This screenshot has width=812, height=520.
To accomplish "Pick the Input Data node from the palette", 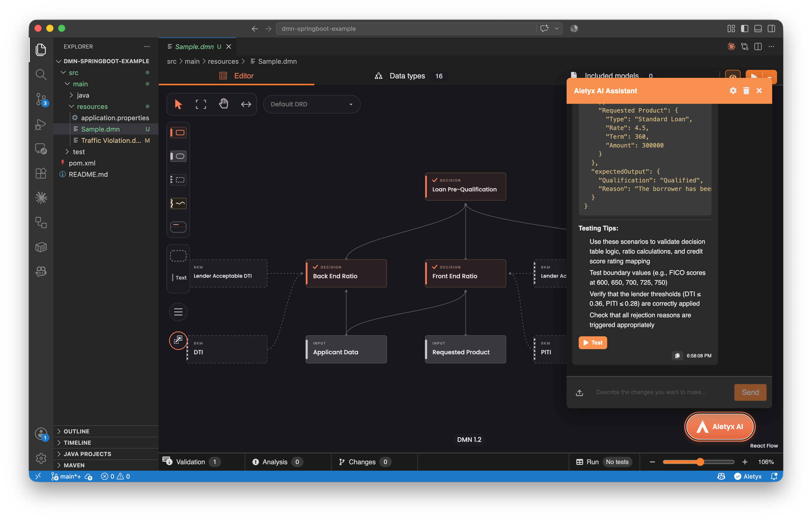I will point(178,156).
